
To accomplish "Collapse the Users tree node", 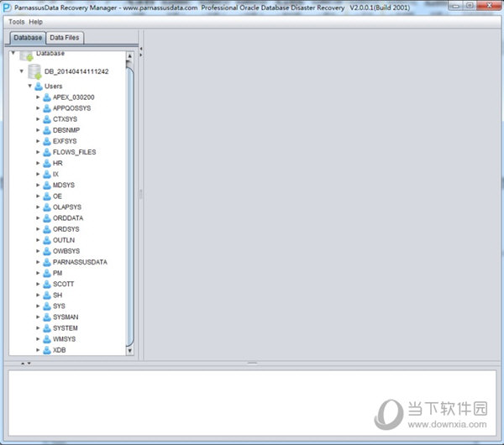I will [x=29, y=86].
